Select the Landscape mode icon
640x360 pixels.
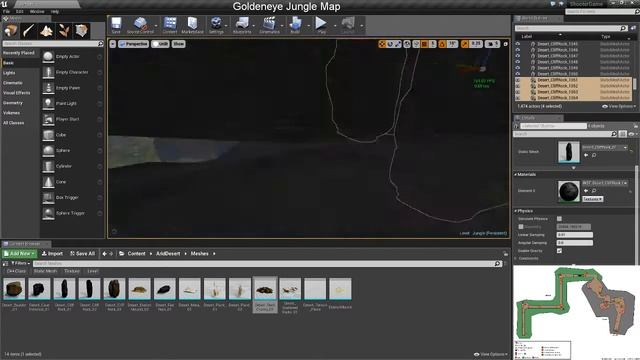(46, 31)
